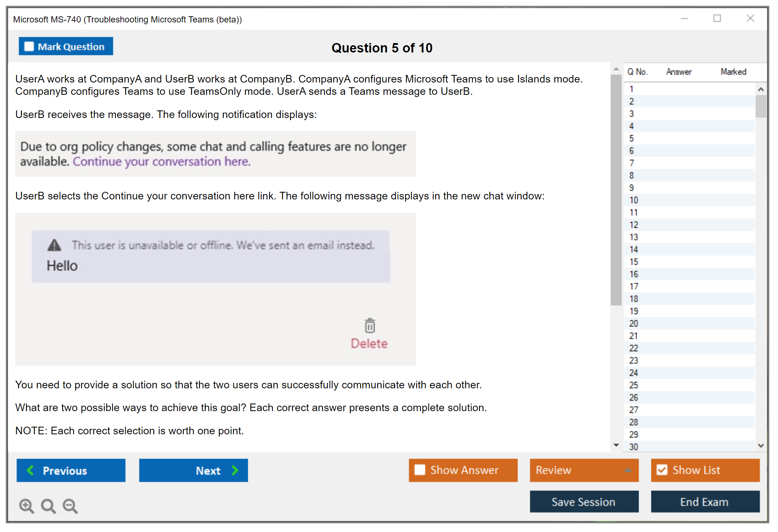This screenshot has width=778, height=532.
Task: Enable the Show Answer checkbox
Action: click(x=420, y=470)
